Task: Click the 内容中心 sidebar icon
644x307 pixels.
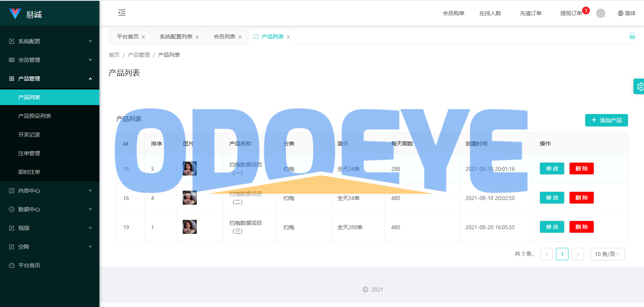Action: 12,191
